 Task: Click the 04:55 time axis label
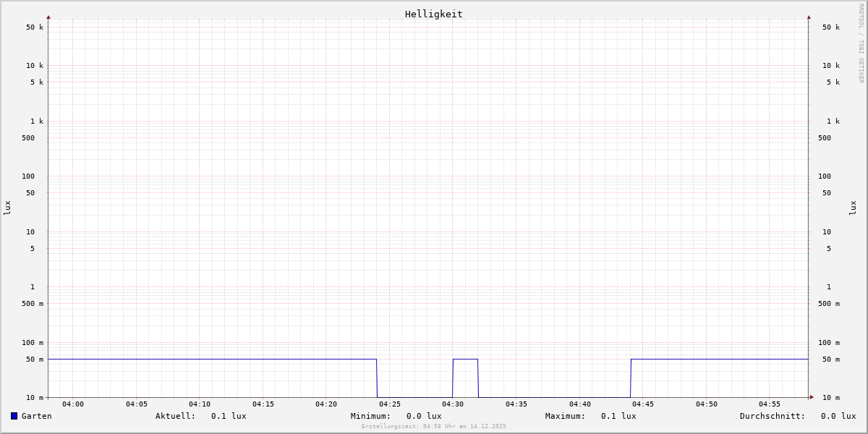(770, 404)
